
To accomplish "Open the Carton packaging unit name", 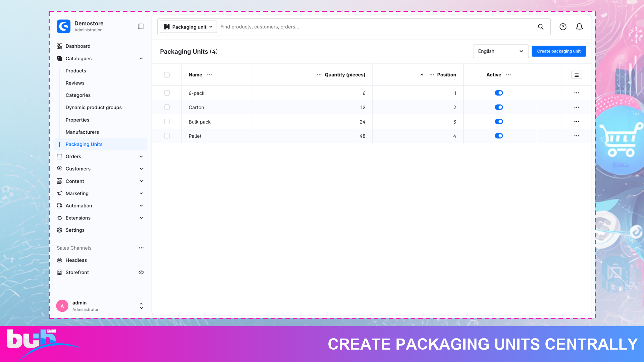I will (196, 108).
